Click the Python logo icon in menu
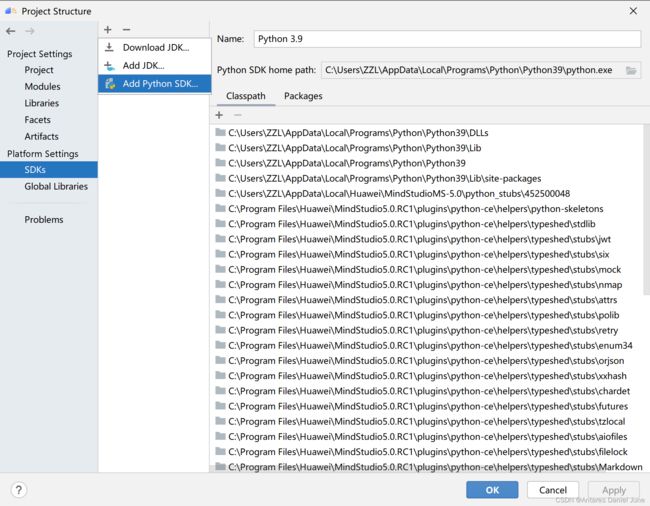This screenshot has width=650, height=506. 110,84
